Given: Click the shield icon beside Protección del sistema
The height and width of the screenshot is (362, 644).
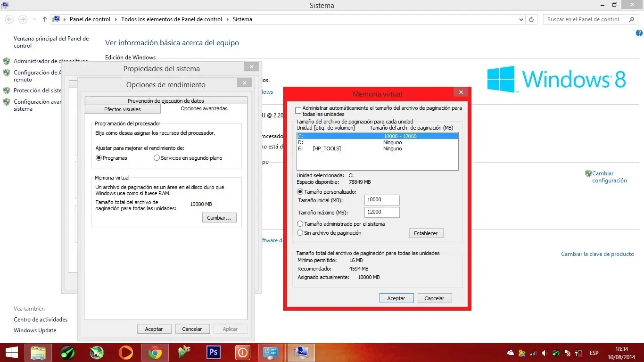Looking at the screenshot, I should coord(7,90).
